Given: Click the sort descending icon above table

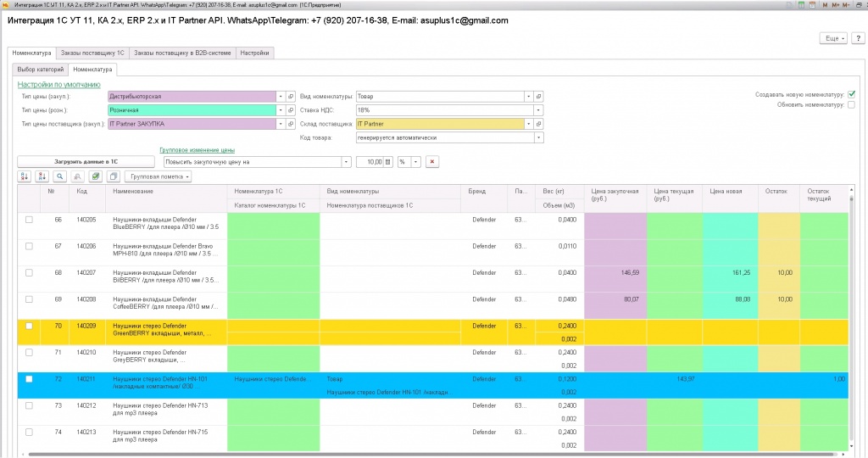Looking at the screenshot, I should pyautogui.click(x=42, y=176).
